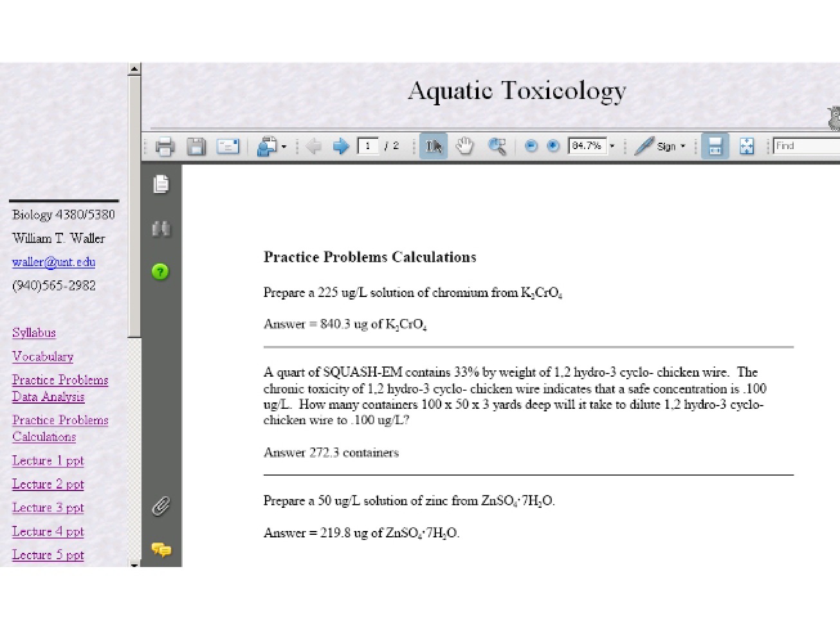The image size is (840, 630).
Task: Click the "Practice Problems Calculations" PDF heading
Action: 370,257
